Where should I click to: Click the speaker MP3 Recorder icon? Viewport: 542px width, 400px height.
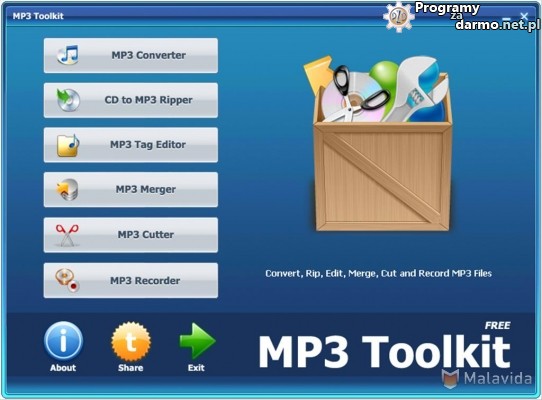[x=68, y=280]
